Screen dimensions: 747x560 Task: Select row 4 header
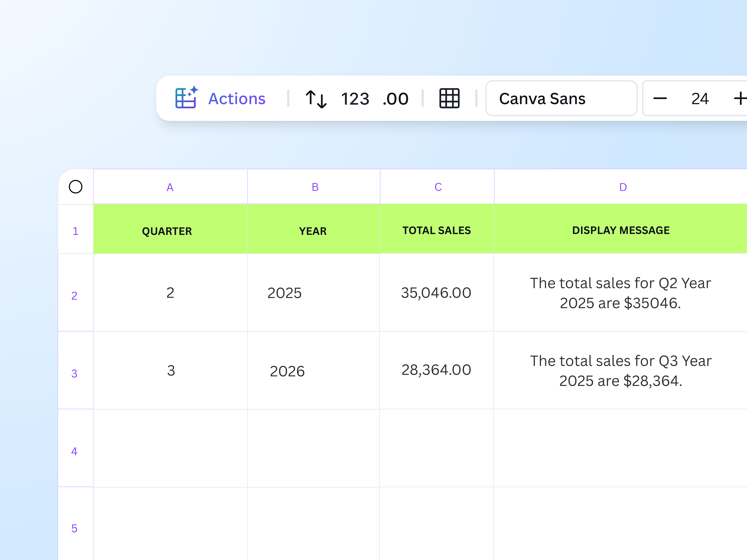[75, 448]
